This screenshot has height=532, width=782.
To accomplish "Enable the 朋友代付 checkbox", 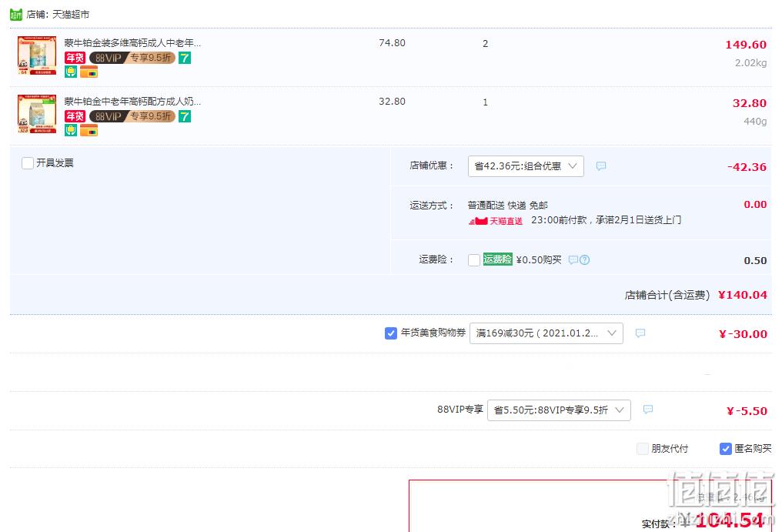I will (643, 449).
